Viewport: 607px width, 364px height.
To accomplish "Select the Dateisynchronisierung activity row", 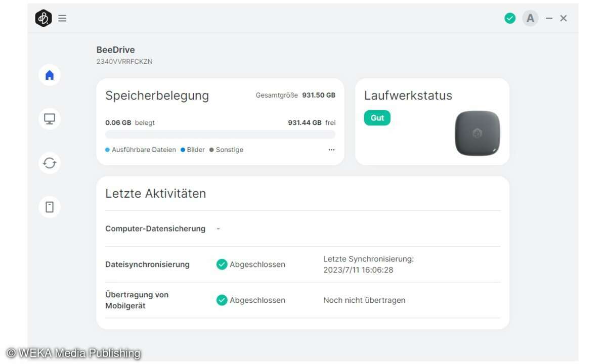I will pyautogui.click(x=147, y=264).
